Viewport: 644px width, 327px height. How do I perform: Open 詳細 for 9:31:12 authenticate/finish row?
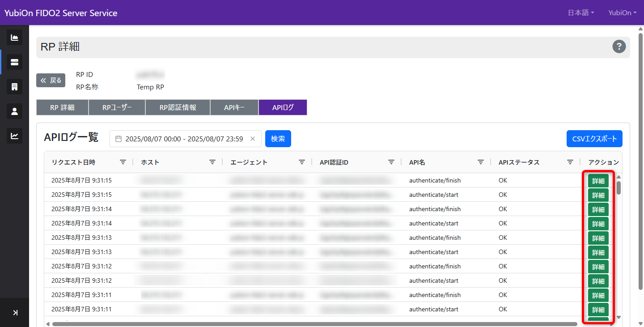[x=598, y=267]
